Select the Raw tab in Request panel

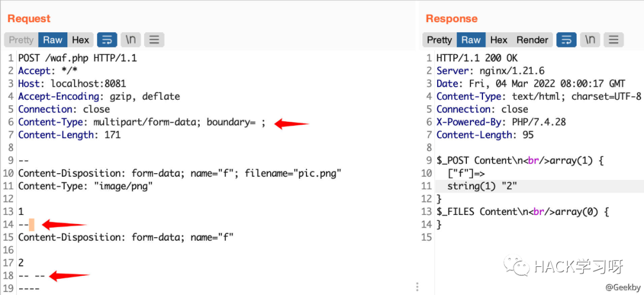click(52, 40)
